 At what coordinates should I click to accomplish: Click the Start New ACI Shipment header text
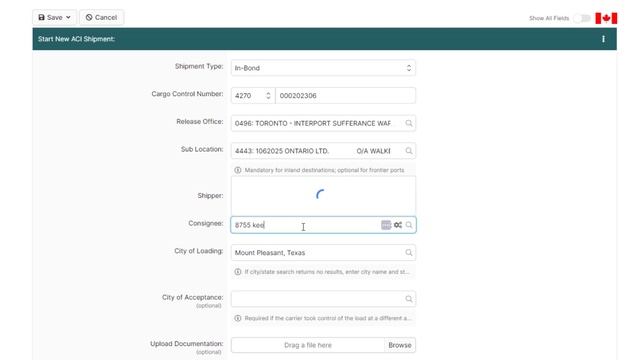click(x=76, y=39)
